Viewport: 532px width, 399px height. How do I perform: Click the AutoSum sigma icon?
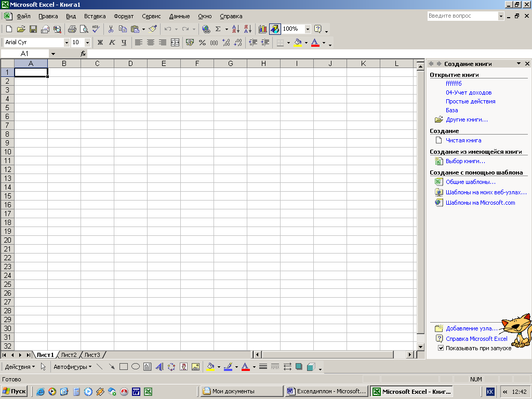click(x=218, y=29)
